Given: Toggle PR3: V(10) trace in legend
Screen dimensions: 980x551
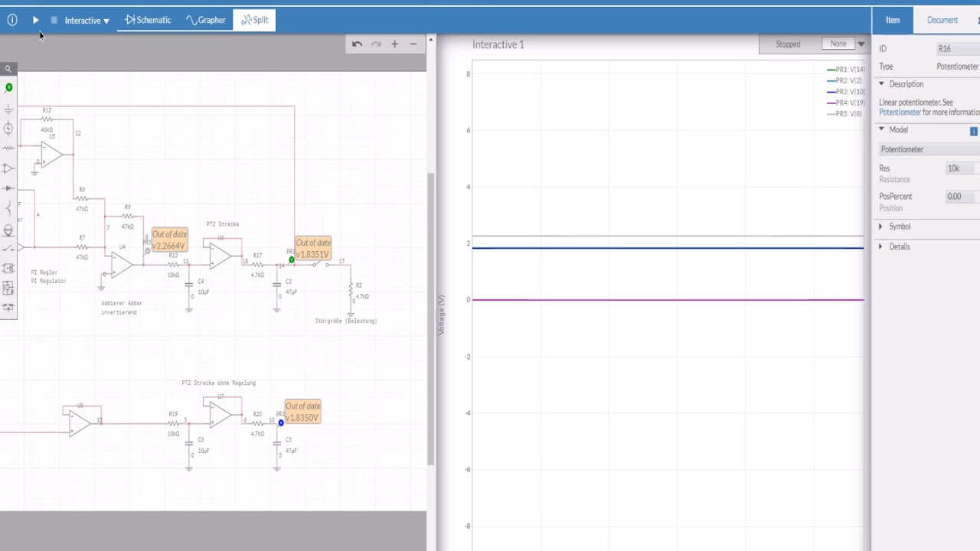Looking at the screenshot, I should click(x=846, y=92).
